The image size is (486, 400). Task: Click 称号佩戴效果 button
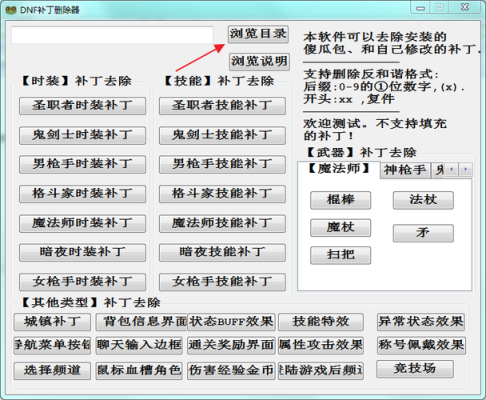pos(421,345)
